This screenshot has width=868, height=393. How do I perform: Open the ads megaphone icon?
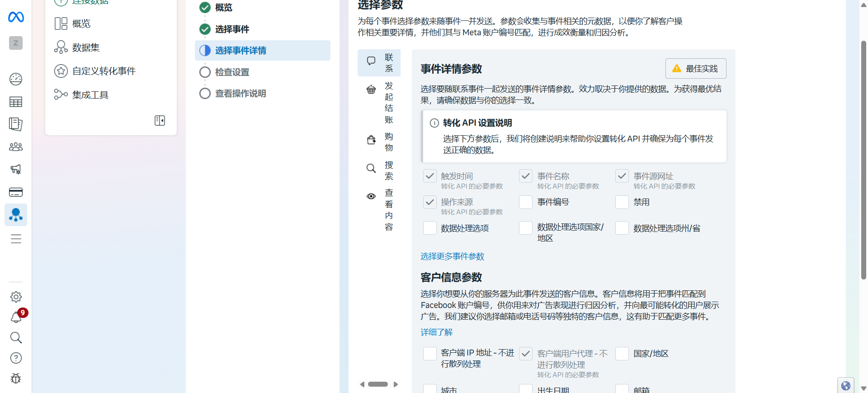(16, 169)
